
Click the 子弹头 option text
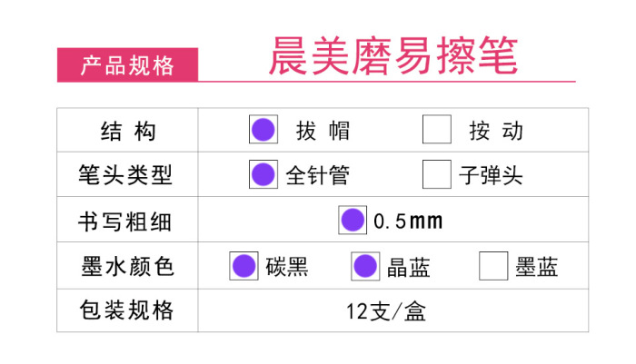coord(491,174)
